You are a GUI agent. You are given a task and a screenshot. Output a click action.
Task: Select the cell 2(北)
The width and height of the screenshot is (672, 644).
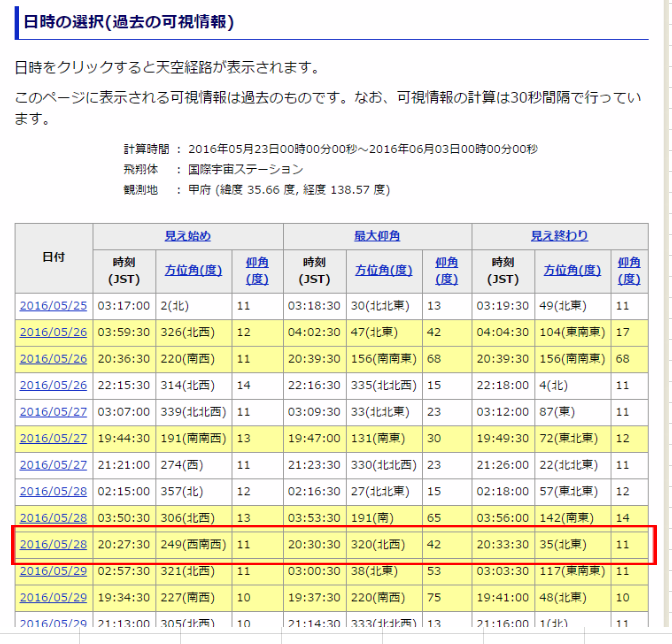pyautogui.click(x=194, y=306)
